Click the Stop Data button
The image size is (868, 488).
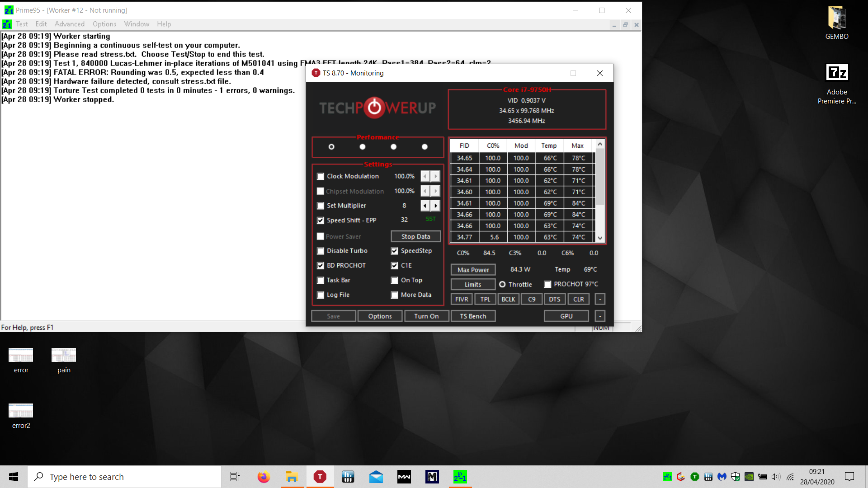pyautogui.click(x=415, y=236)
